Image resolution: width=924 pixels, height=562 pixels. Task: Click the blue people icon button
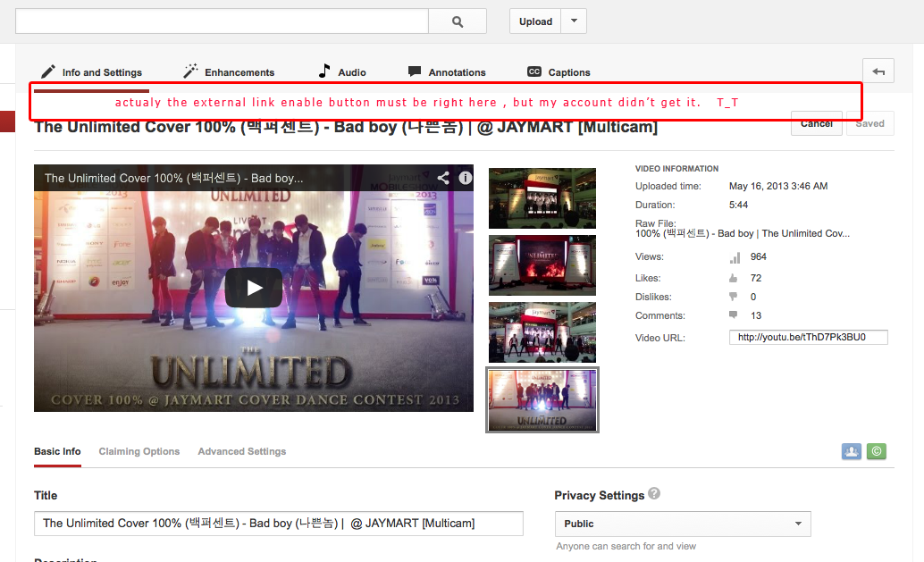pyautogui.click(x=852, y=451)
